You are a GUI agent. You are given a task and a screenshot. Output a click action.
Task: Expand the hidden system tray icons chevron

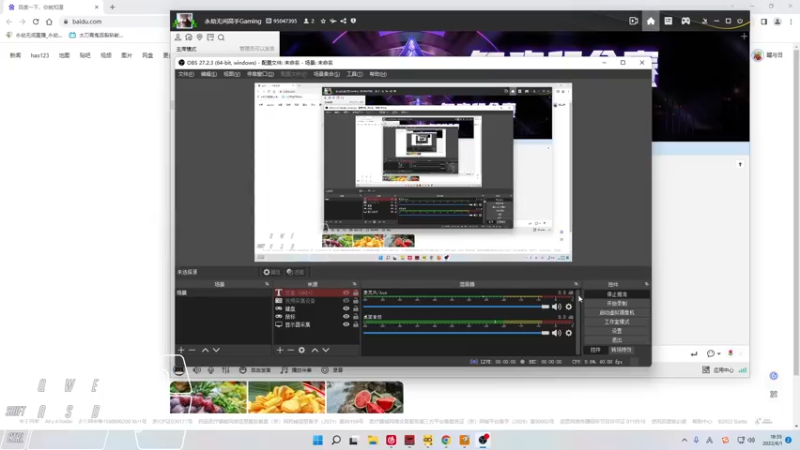[x=684, y=440]
